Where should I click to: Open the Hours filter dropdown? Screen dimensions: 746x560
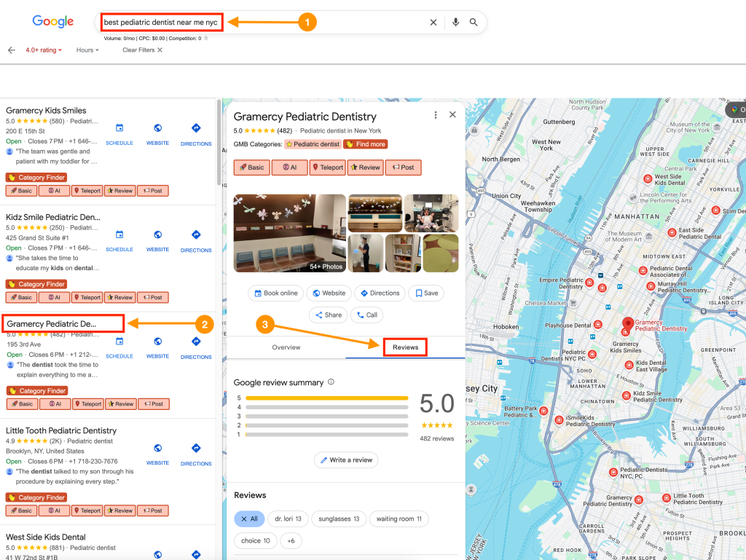click(87, 50)
